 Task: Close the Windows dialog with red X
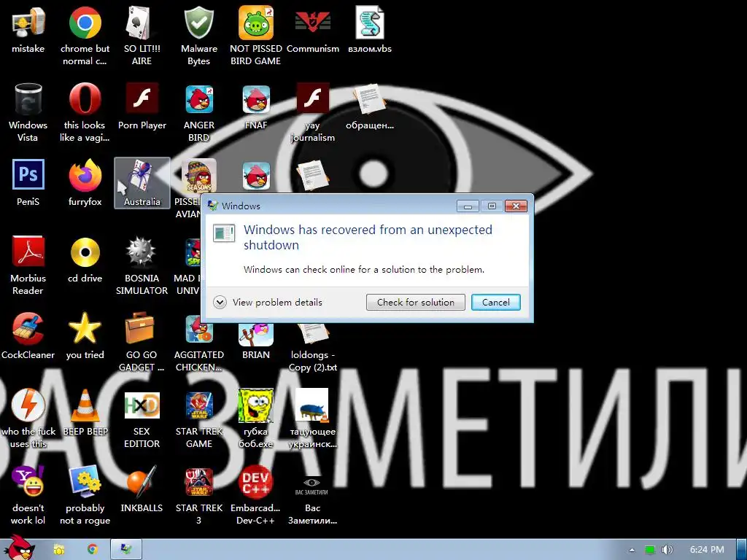pyautogui.click(x=516, y=206)
